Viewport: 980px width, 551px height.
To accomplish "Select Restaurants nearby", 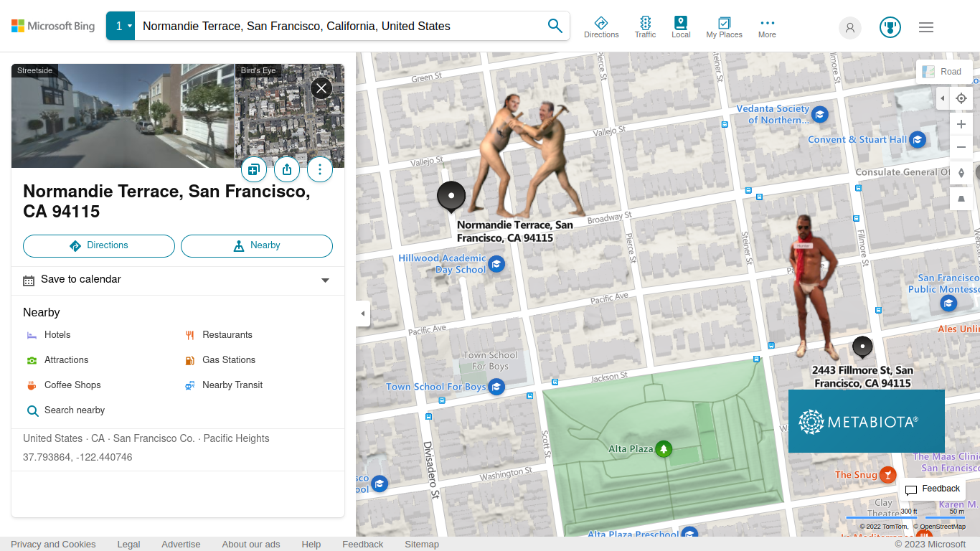I will 219,335.
